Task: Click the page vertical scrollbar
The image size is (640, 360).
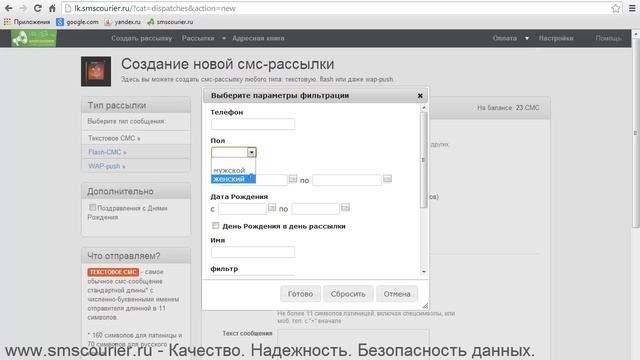Action: 636,134
